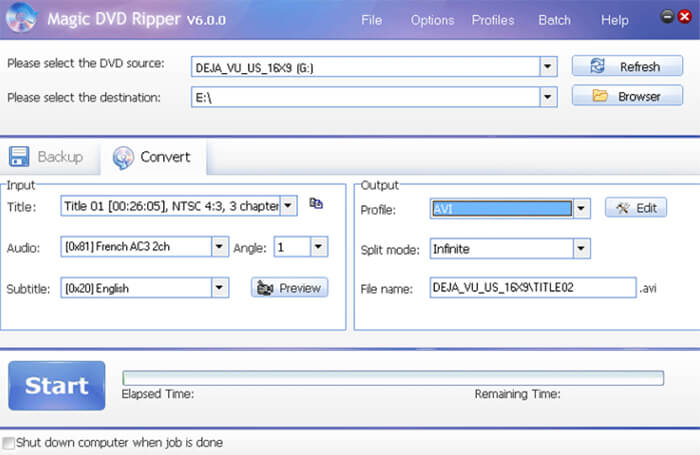The width and height of the screenshot is (700, 455).
Task: Expand the Audio track dropdown
Action: [220, 246]
